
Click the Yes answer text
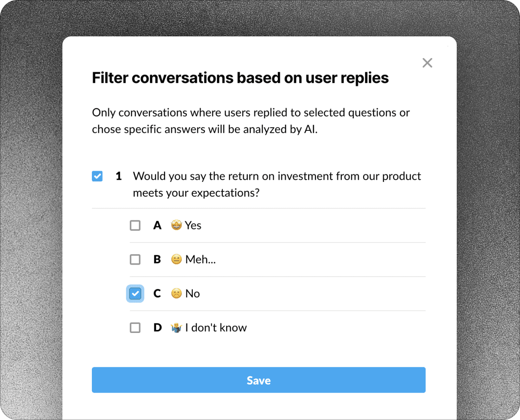coord(193,225)
